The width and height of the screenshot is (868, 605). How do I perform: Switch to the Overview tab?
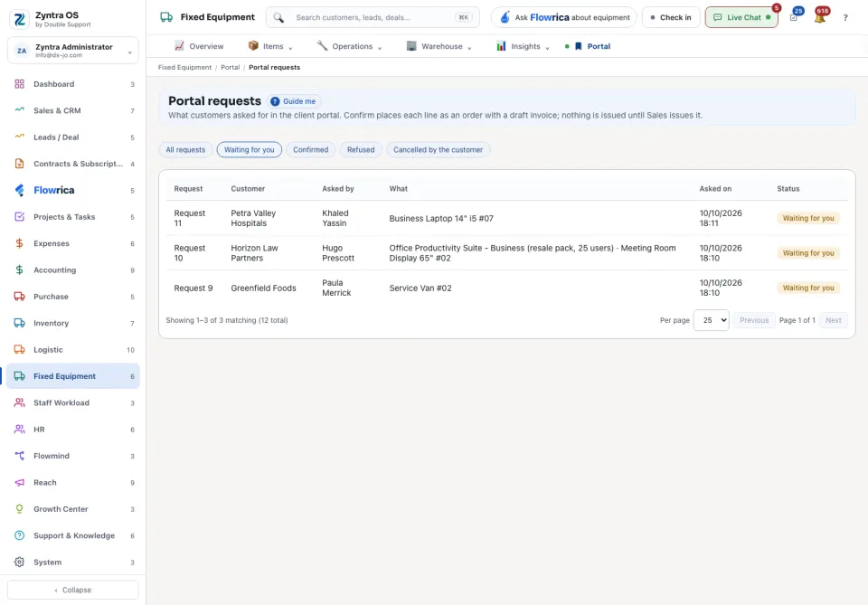point(199,46)
